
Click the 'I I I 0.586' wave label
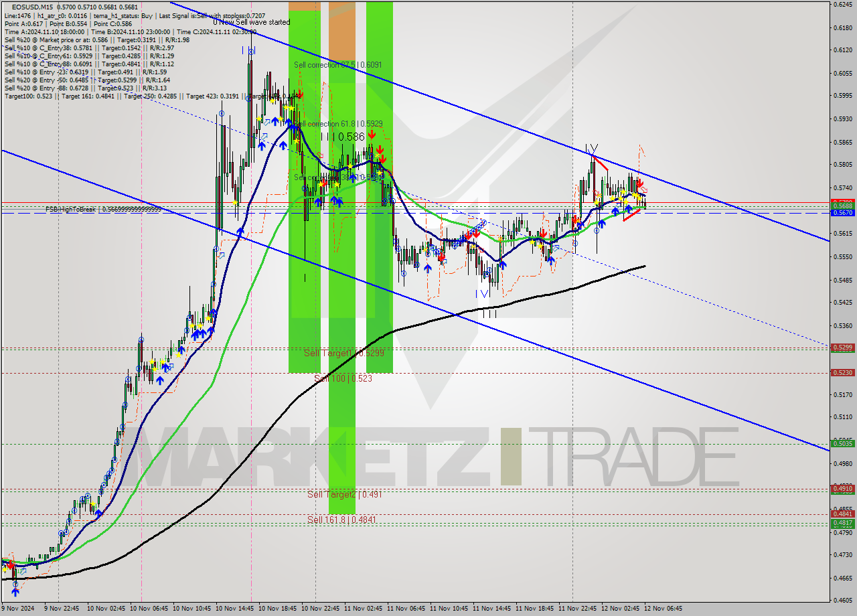[342, 137]
